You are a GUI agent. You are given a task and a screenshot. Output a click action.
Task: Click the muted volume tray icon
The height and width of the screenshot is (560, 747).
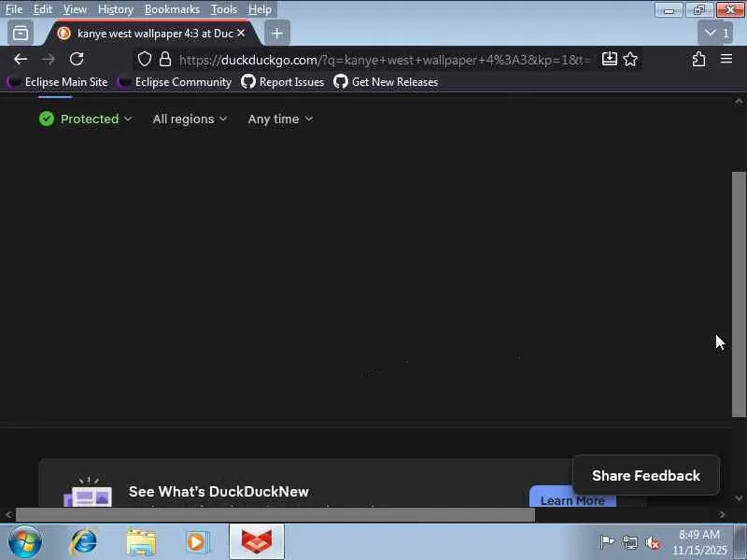(653, 542)
